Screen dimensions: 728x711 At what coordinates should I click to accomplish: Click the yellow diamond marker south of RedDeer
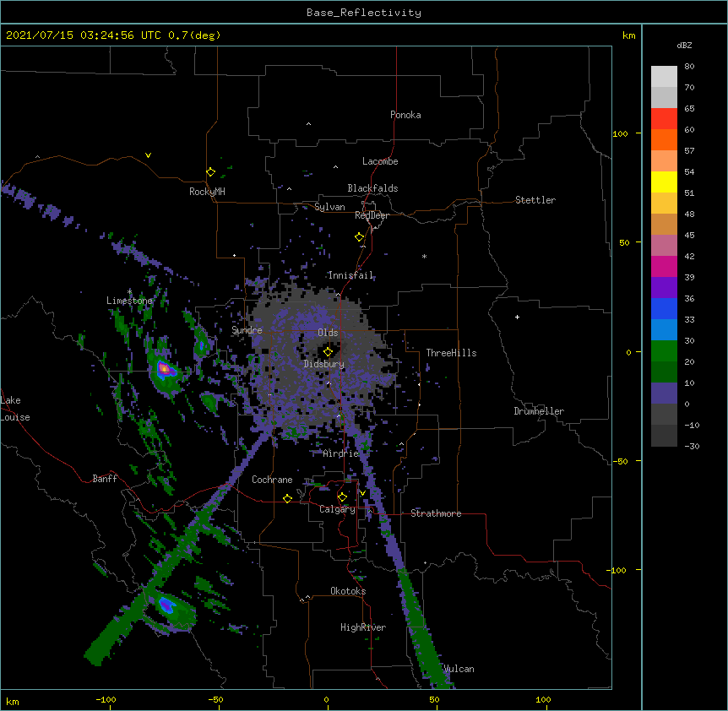pos(360,237)
